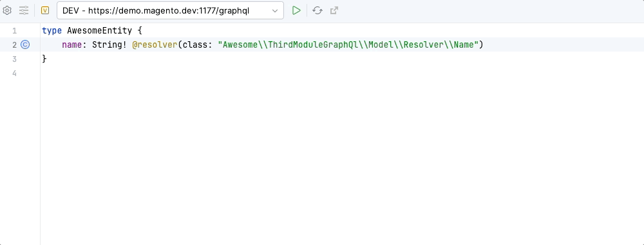The height and width of the screenshot is (245, 644).
Task: Open the DEV endpoint dropdown
Action: pyautogui.click(x=170, y=11)
